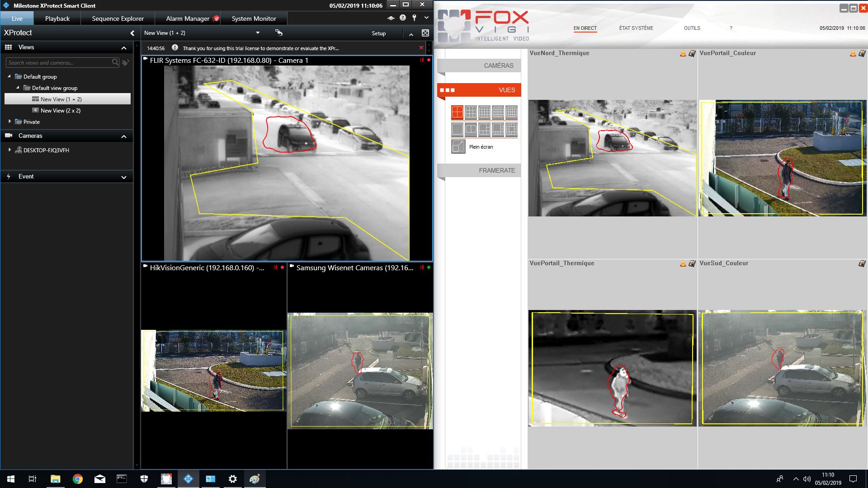The width and height of the screenshot is (868, 488).
Task: Select the two-pane split layout in Fox Vigi
Action: point(471,130)
